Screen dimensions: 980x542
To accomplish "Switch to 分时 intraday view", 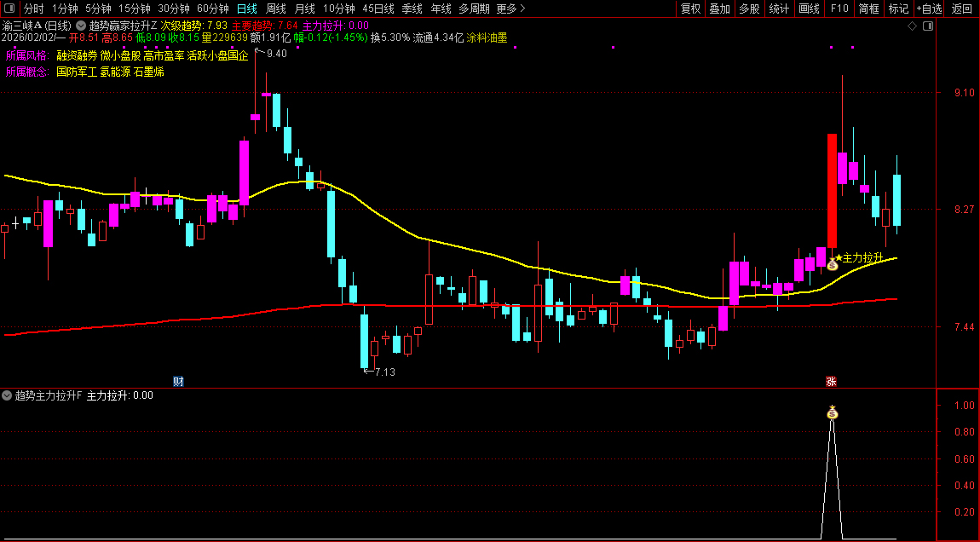I will tap(34, 9).
